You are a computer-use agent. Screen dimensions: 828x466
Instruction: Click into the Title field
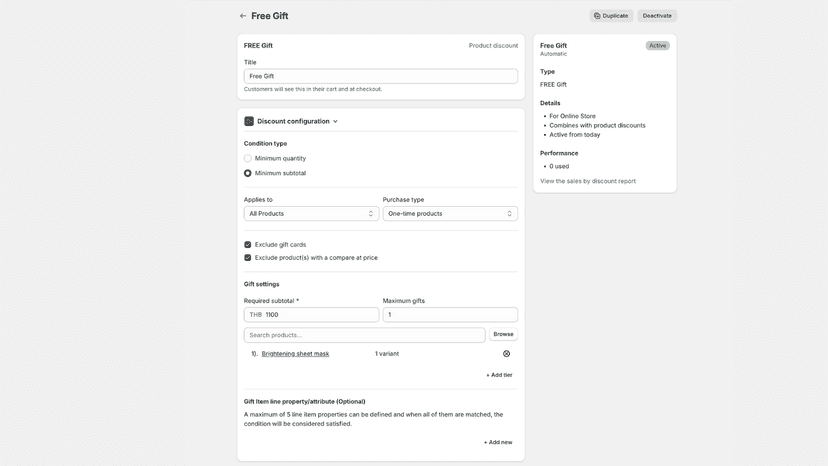tap(381, 76)
